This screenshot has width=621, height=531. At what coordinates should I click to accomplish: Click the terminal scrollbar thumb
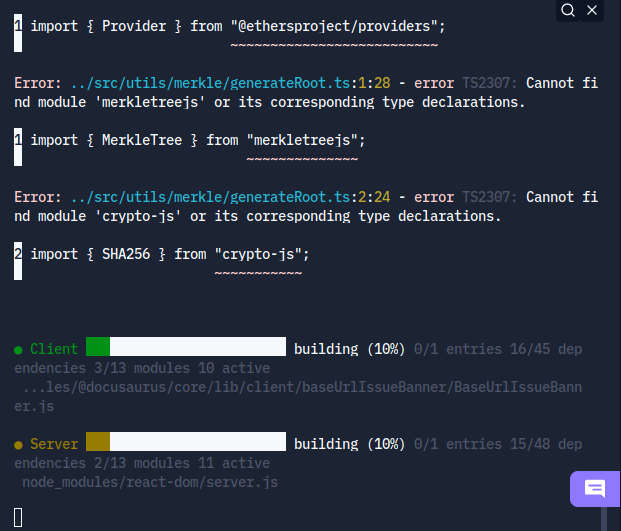tap(604, 519)
